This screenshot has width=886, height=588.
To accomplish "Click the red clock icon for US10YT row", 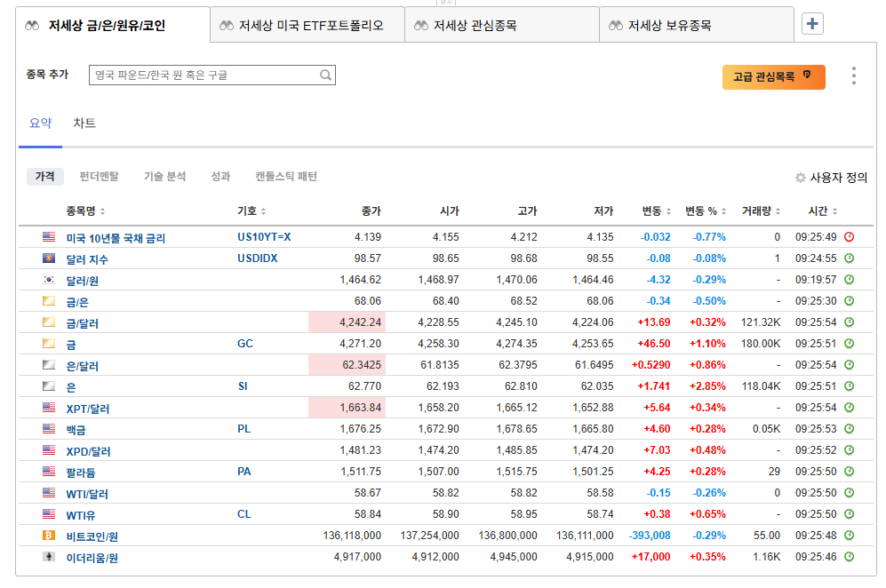I will (849, 237).
